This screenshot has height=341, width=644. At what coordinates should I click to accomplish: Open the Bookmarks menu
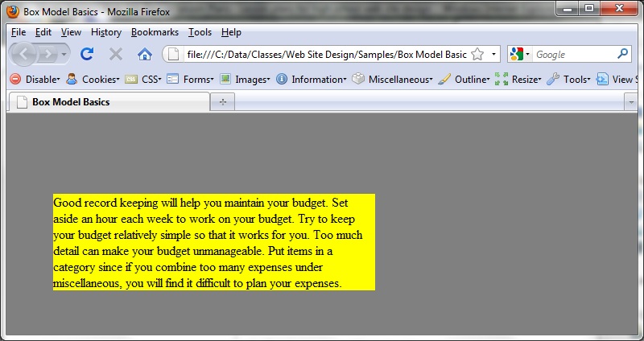(155, 32)
